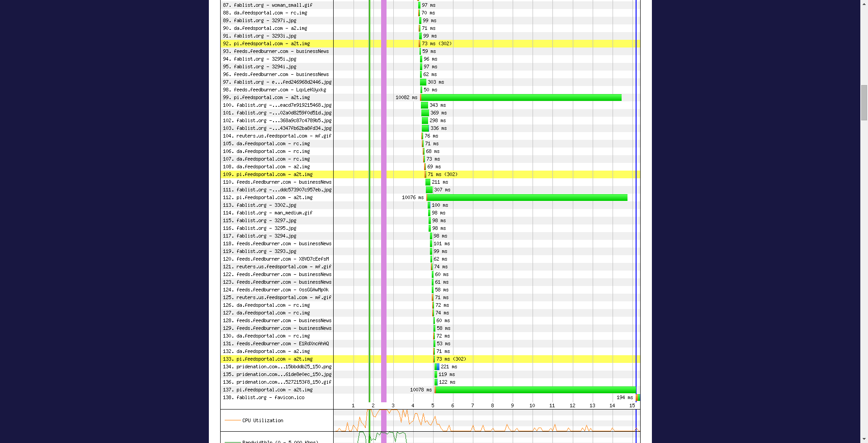Click the 303 ms bar of request 97
The image size is (868, 443).
[x=423, y=82]
